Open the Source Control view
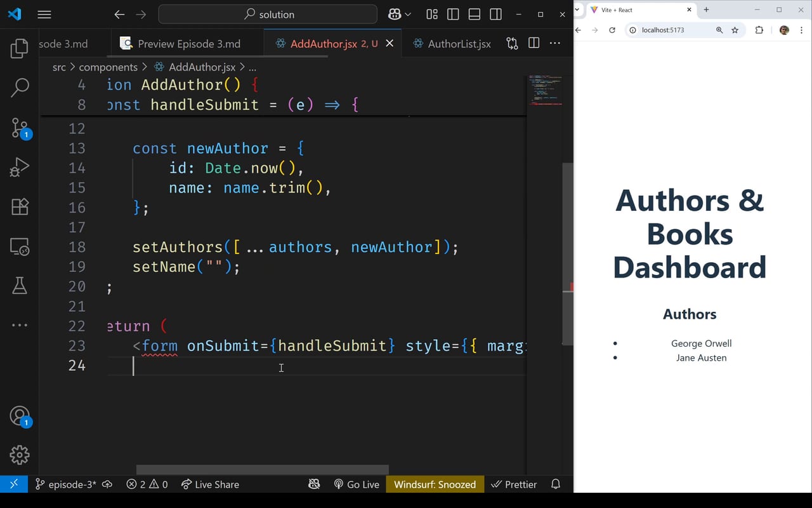Image resolution: width=812 pixels, height=508 pixels. coord(20,128)
